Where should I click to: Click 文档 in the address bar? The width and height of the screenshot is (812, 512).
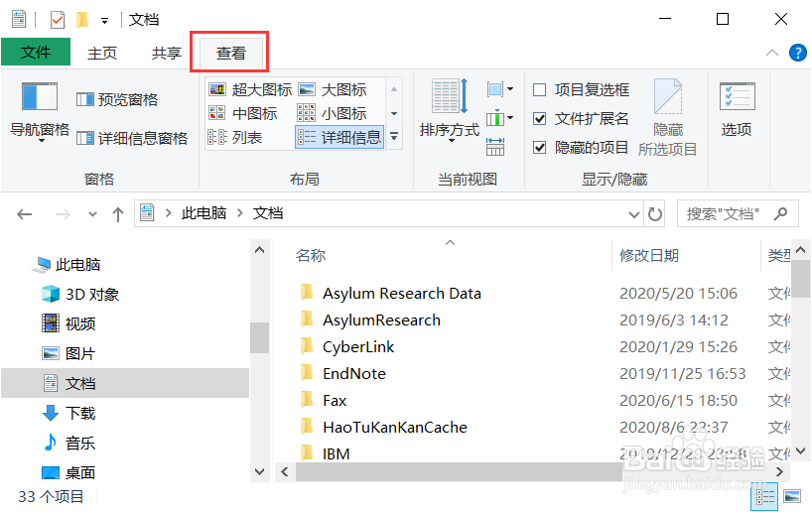(268, 212)
